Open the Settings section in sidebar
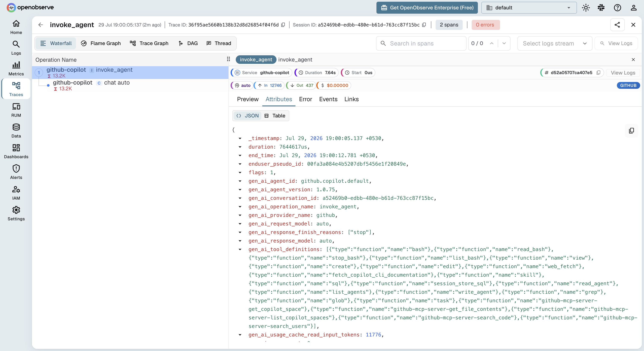The image size is (644, 351). click(16, 214)
